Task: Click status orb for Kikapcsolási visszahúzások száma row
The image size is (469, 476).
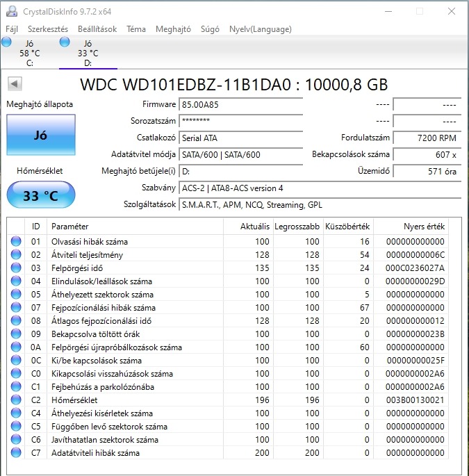Action: tap(16, 373)
